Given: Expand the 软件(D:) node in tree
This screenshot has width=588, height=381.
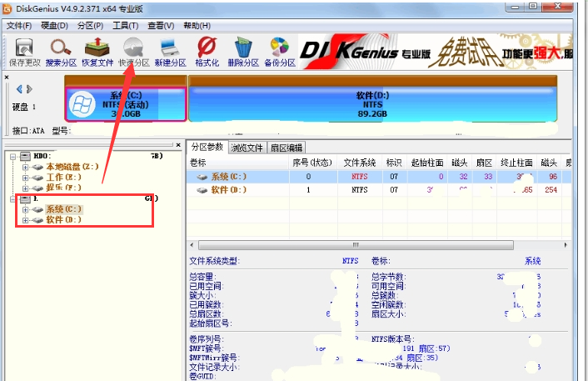Looking at the screenshot, I should [x=26, y=220].
